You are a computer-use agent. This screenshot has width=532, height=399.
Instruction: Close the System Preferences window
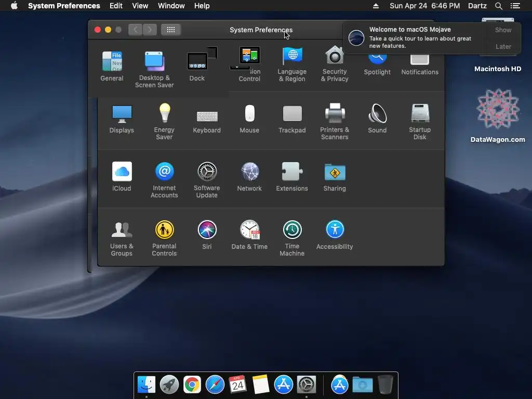click(98, 30)
